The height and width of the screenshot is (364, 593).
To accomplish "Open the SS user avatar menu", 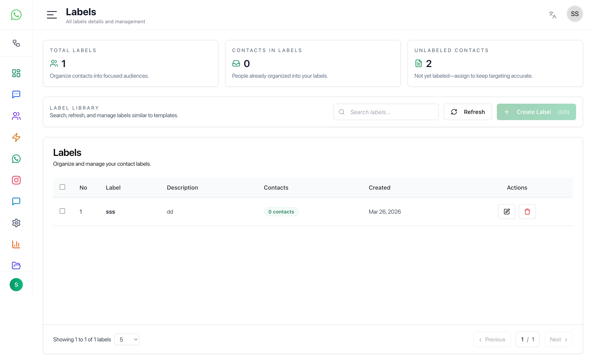I will click(574, 14).
